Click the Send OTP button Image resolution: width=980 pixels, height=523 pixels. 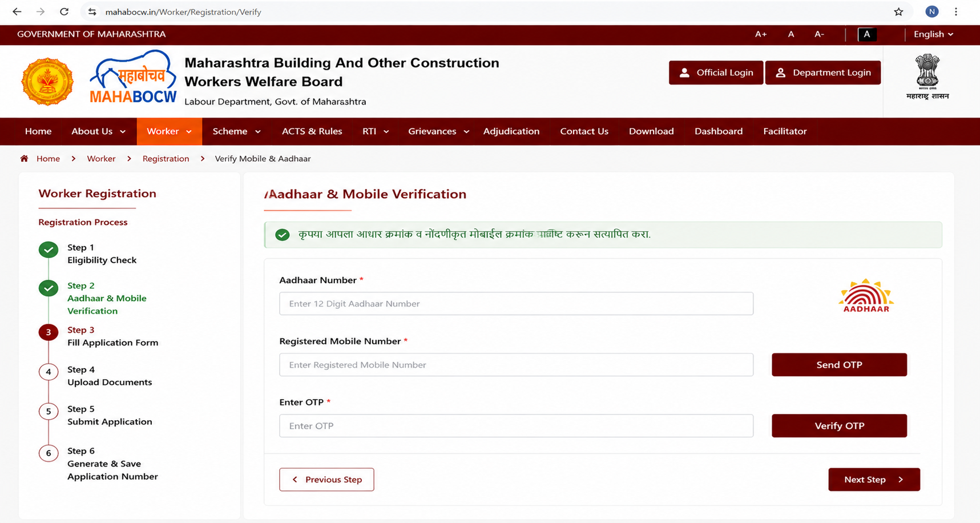pos(839,365)
